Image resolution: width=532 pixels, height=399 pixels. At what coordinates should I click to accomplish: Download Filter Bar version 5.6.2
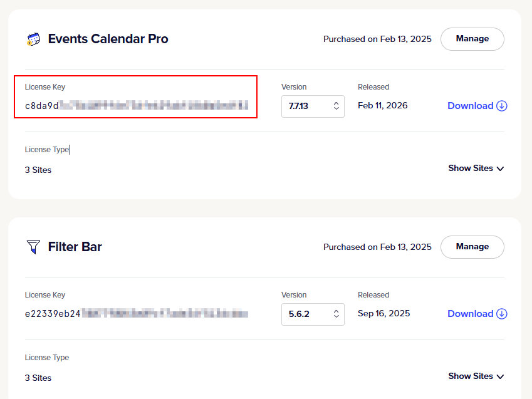click(x=471, y=314)
